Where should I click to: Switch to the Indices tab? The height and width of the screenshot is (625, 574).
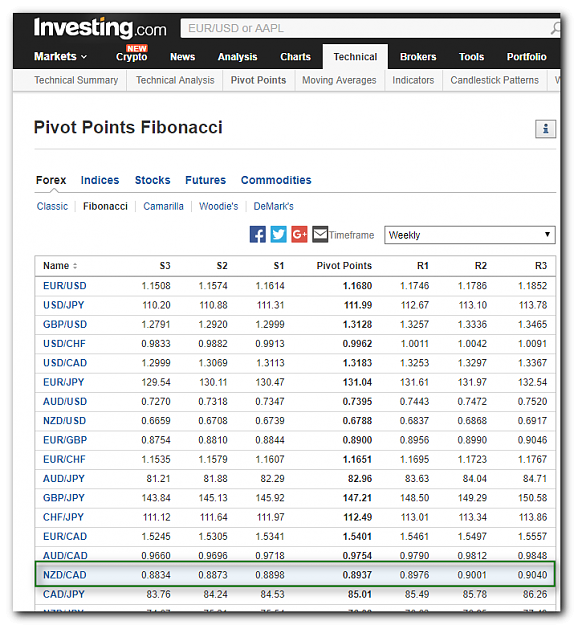pos(100,180)
